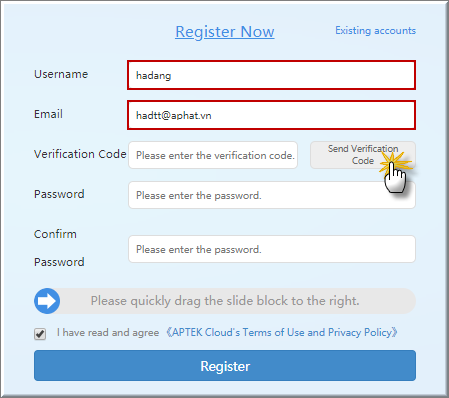This screenshot has width=449, height=398.
Task: Click the Verification Code label
Action: click(80, 154)
